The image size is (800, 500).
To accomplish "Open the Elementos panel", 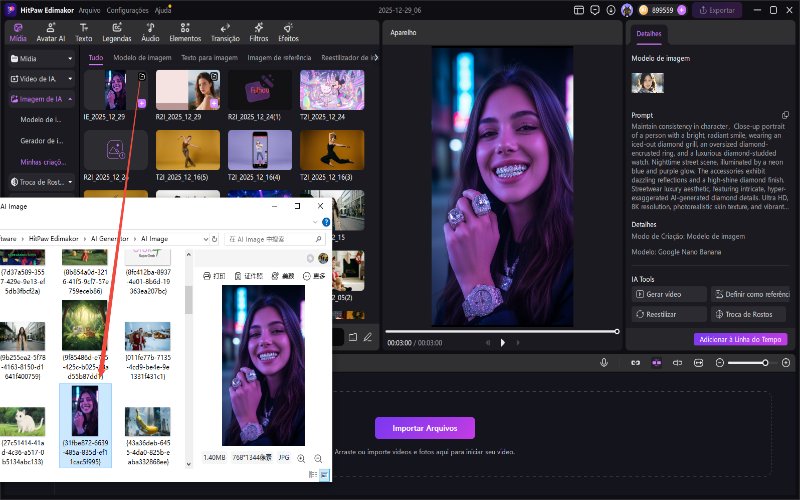I will point(185,32).
